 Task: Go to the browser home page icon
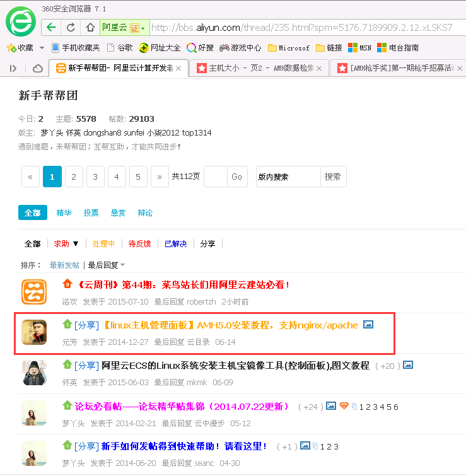pyautogui.click(x=90, y=27)
